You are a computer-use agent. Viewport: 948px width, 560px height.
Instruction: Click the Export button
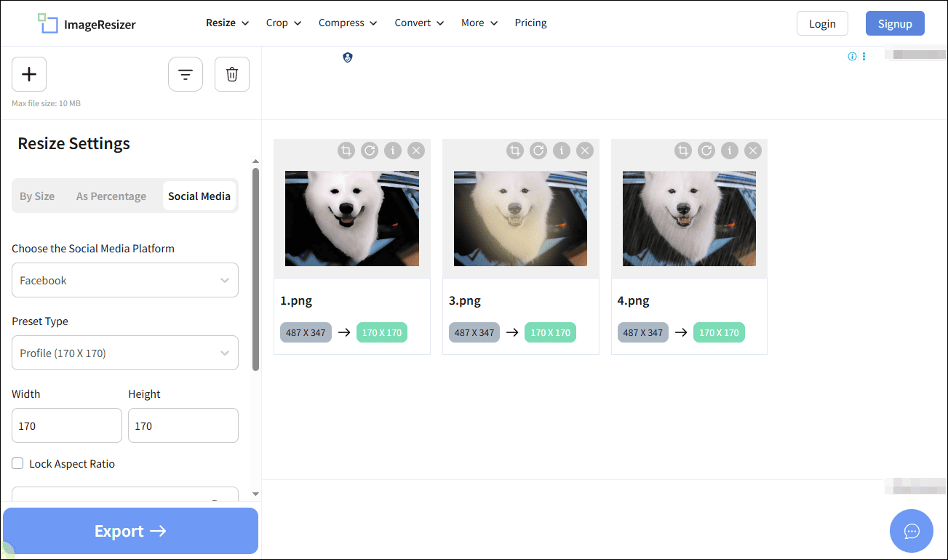pyautogui.click(x=130, y=530)
